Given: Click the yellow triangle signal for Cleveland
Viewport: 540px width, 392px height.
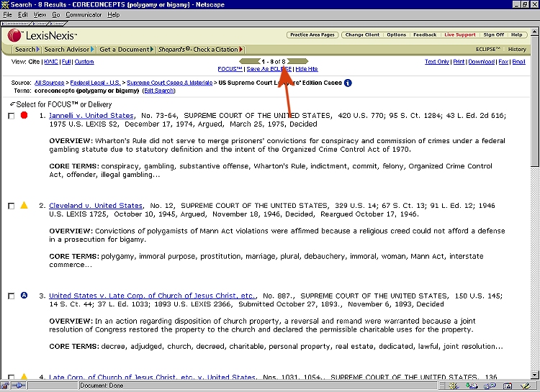Looking at the screenshot, I should pos(24,205).
